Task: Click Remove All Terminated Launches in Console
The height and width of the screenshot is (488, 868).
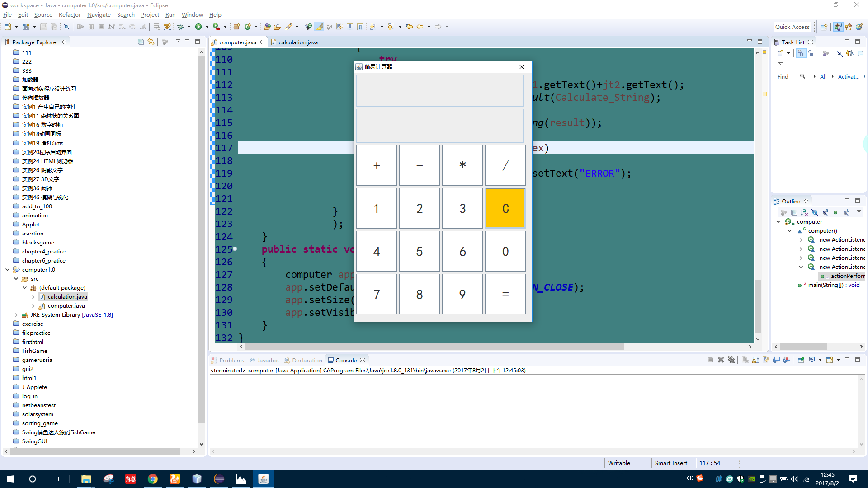Action: (x=731, y=360)
